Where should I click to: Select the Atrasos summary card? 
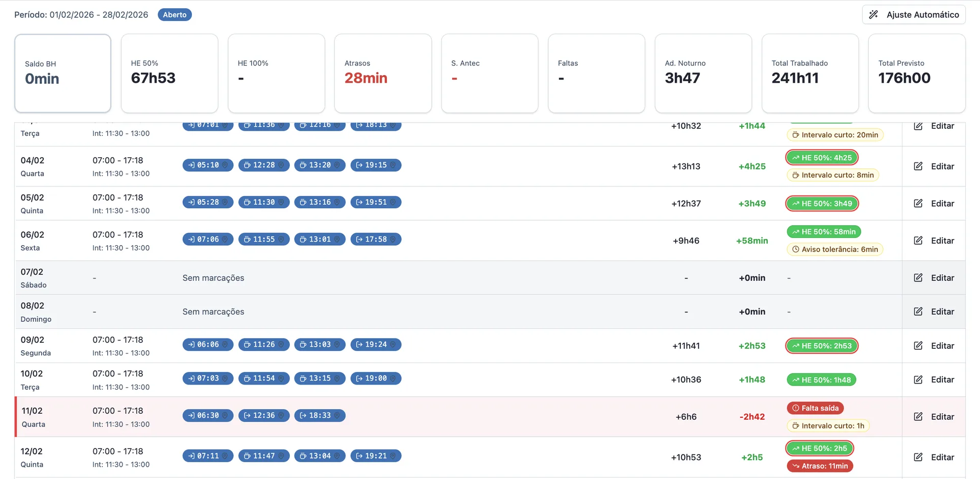pyautogui.click(x=383, y=73)
